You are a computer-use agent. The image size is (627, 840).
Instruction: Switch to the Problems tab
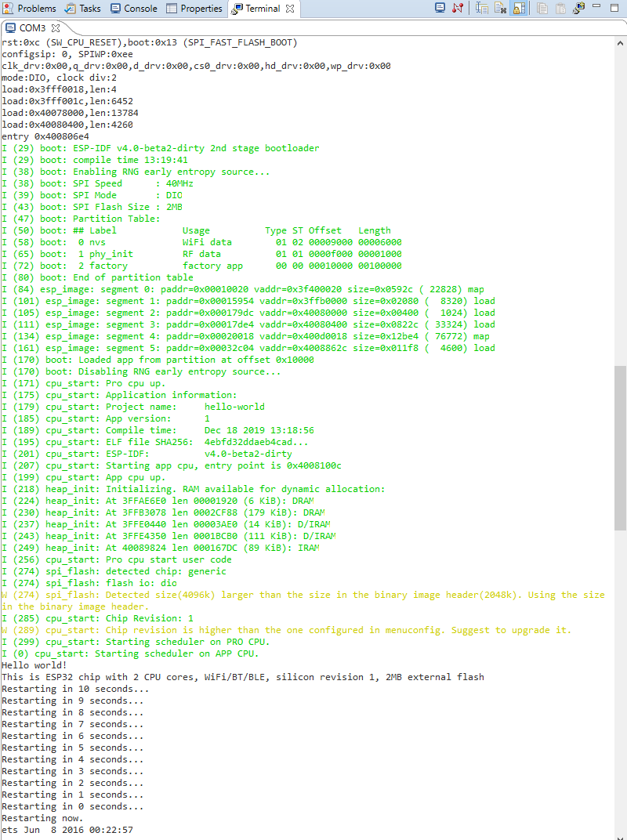(x=30, y=9)
